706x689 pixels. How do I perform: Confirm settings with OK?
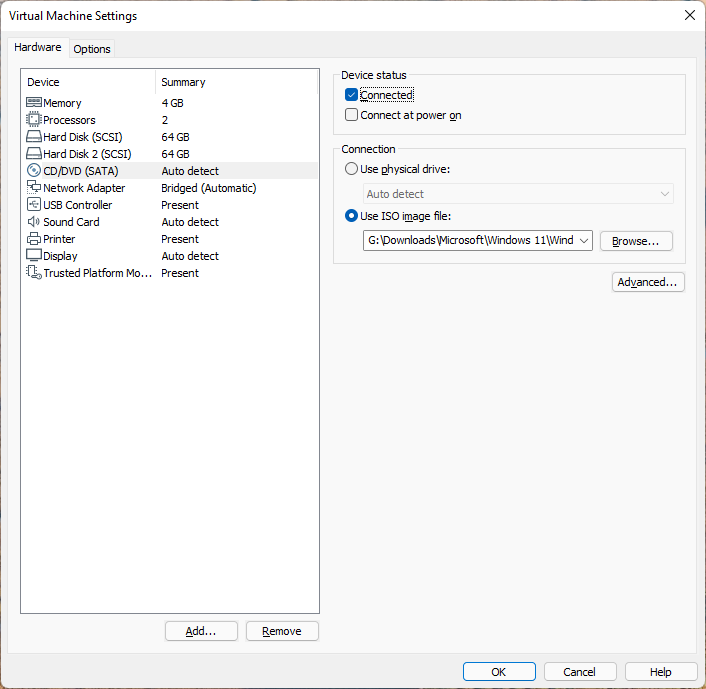pos(499,672)
